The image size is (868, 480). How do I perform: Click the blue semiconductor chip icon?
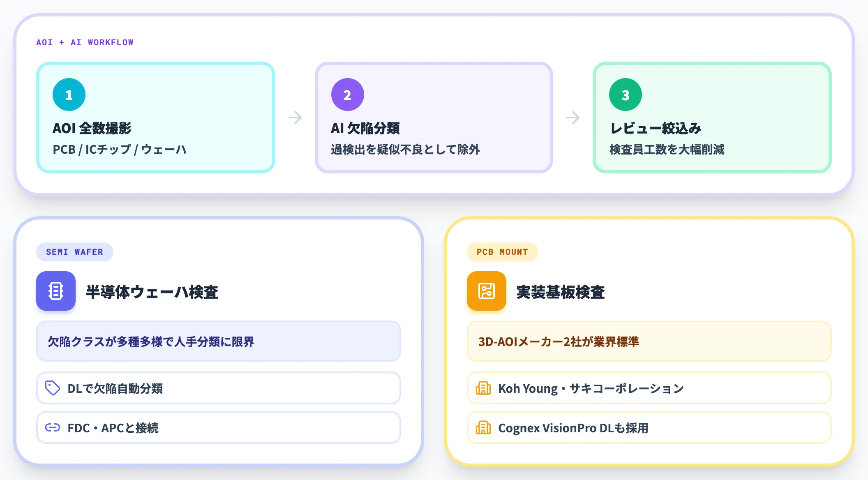pos(56,291)
